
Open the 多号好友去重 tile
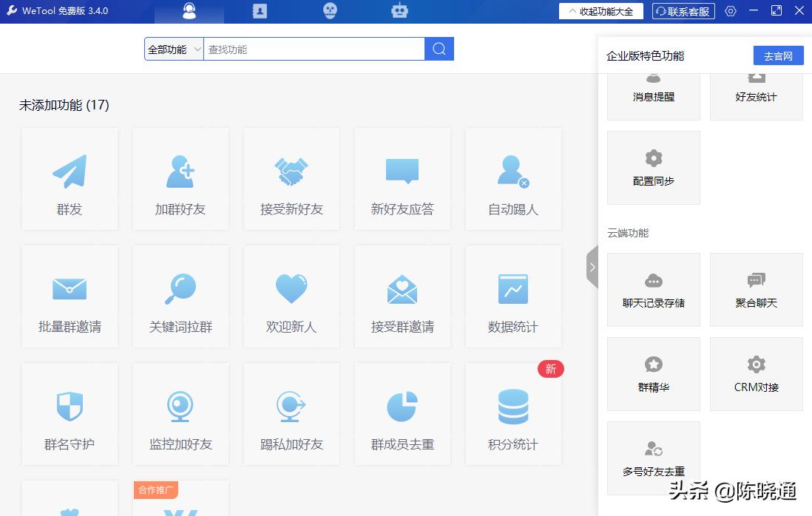coord(654,458)
